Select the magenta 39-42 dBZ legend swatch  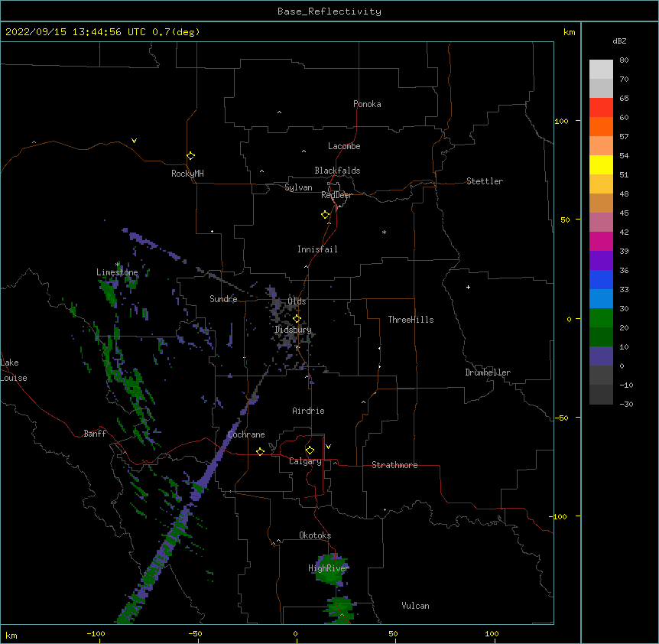pyautogui.click(x=601, y=241)
